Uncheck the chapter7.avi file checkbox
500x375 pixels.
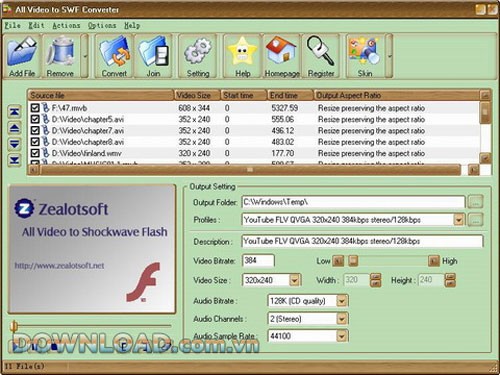click(x=35, y=130)
